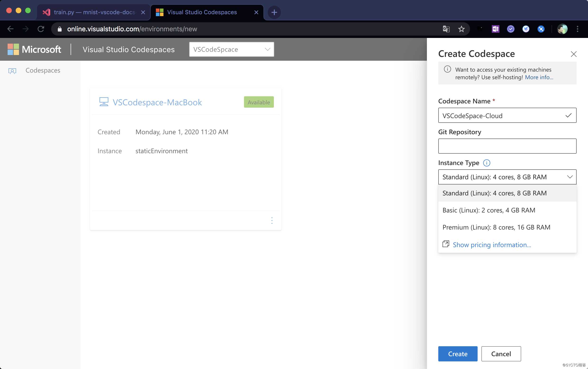Click the blue circular extension icon beside the avatar
The image size is (588, 369).
541,29
